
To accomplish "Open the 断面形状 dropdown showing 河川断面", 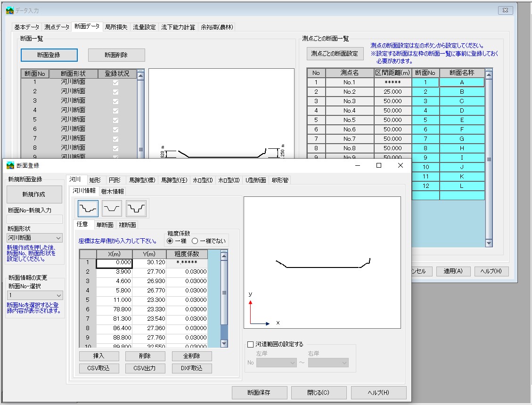I will 34,238.
